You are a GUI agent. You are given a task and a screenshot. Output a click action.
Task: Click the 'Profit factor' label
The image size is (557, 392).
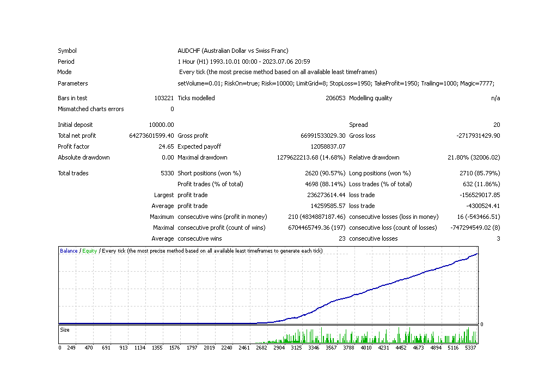[x=74, y=146]
